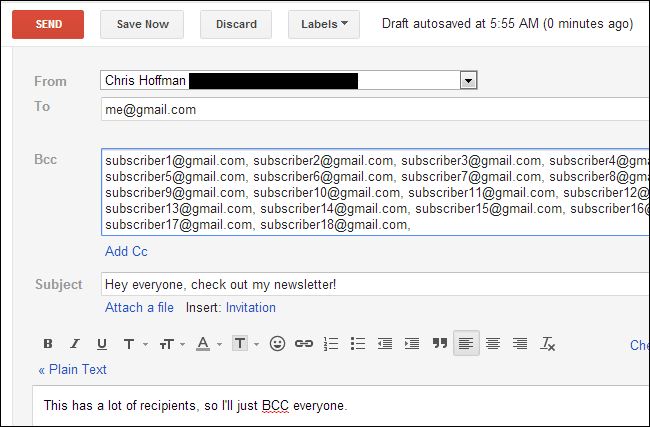Apply blockquote formatting
The image size is (650, 427).
click(x=439, y=344)
